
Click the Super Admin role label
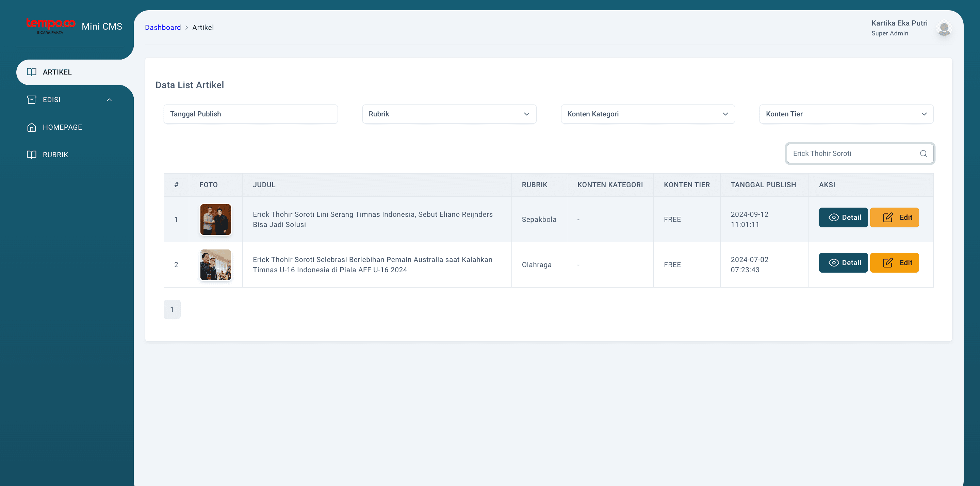point(889,33)
